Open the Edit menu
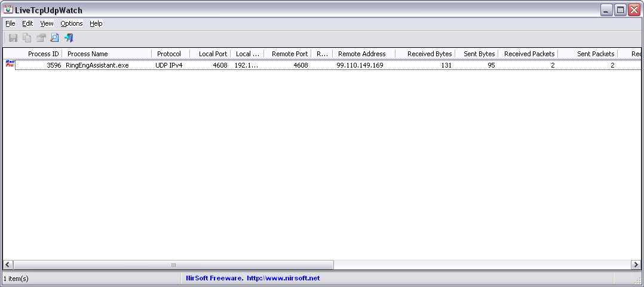Viewport: 644px width, 287px height. pos(27,23)
